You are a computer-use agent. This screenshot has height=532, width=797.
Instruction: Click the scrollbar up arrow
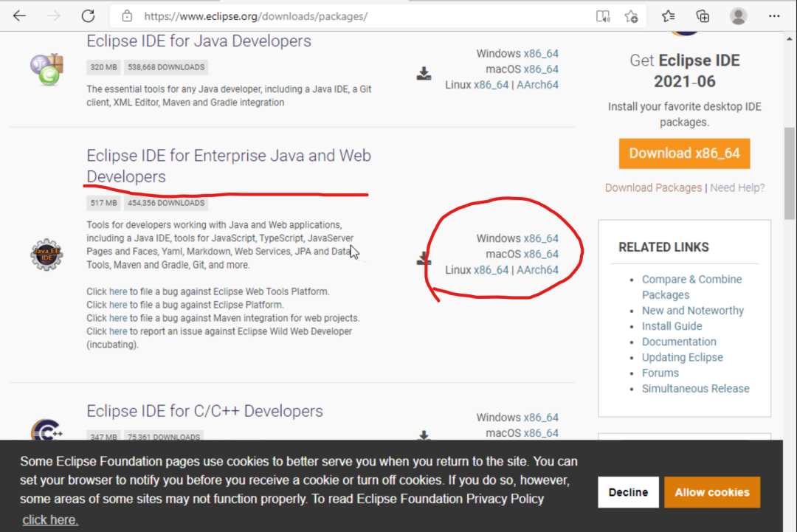pyautogui.click(x=789, y=38)
